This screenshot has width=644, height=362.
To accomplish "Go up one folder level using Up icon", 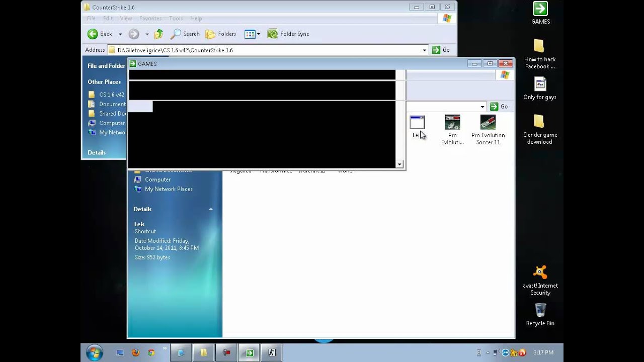I will (x=159, y=34).
